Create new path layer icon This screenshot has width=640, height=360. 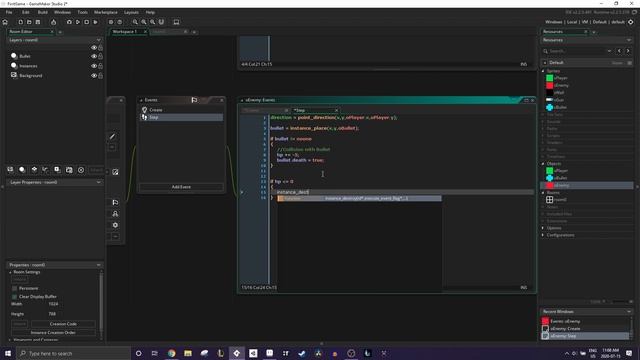pyautogui.click(x=45, y=170)
